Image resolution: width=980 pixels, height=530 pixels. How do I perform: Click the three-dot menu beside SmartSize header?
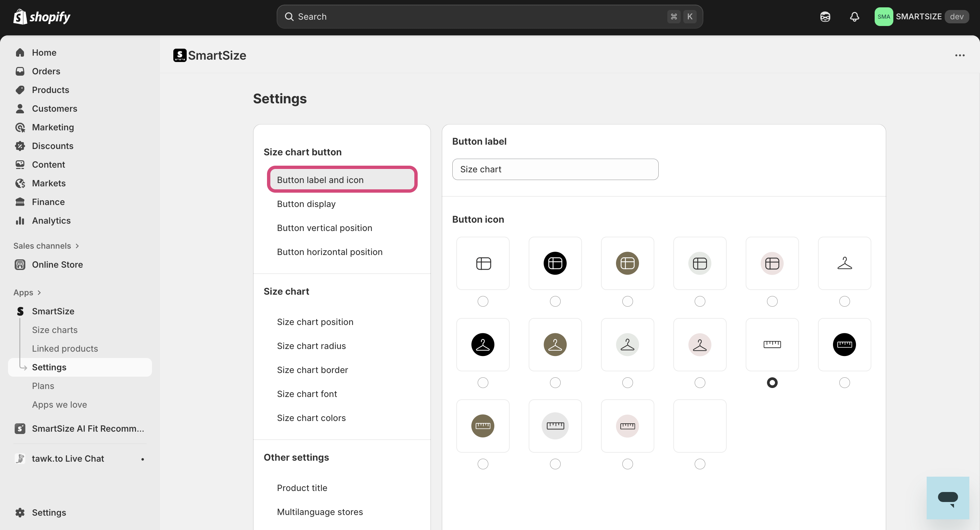point(959,56)
